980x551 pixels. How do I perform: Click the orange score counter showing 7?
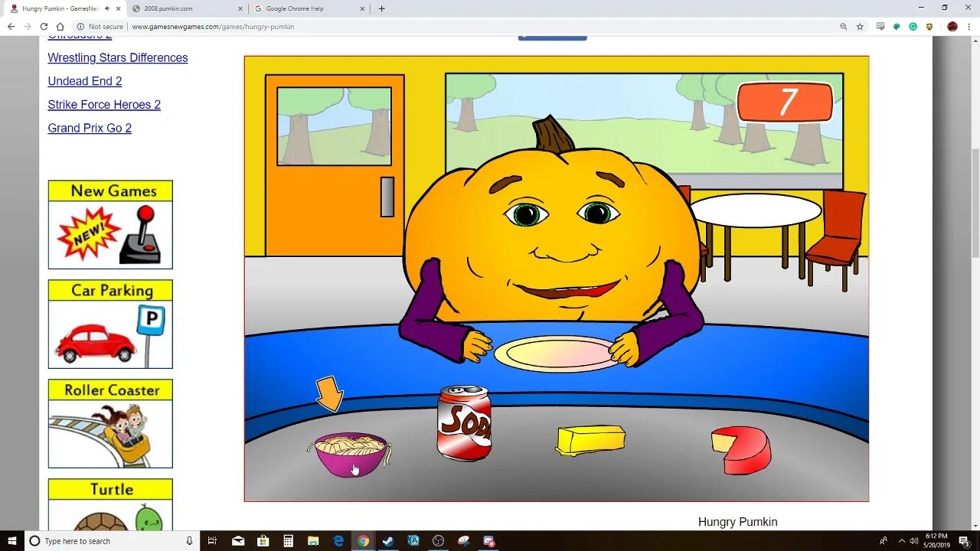coord(785,103)
